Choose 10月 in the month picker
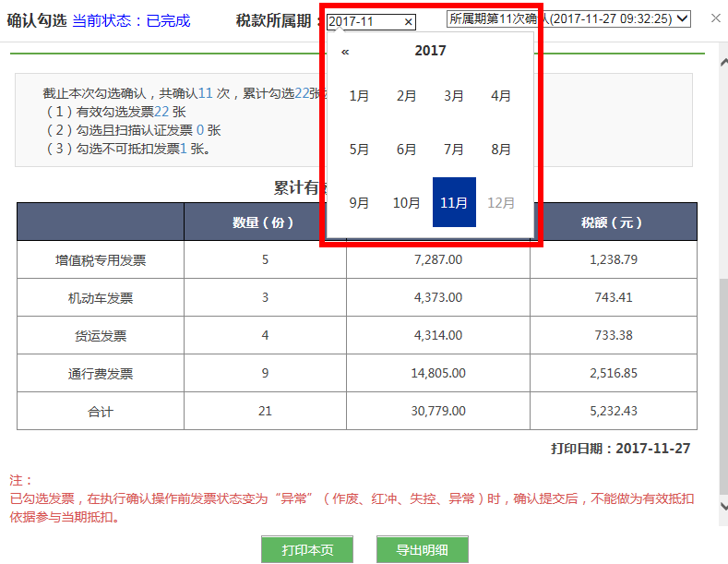Screen dimensions: 728x564 [x=406, y=202]
